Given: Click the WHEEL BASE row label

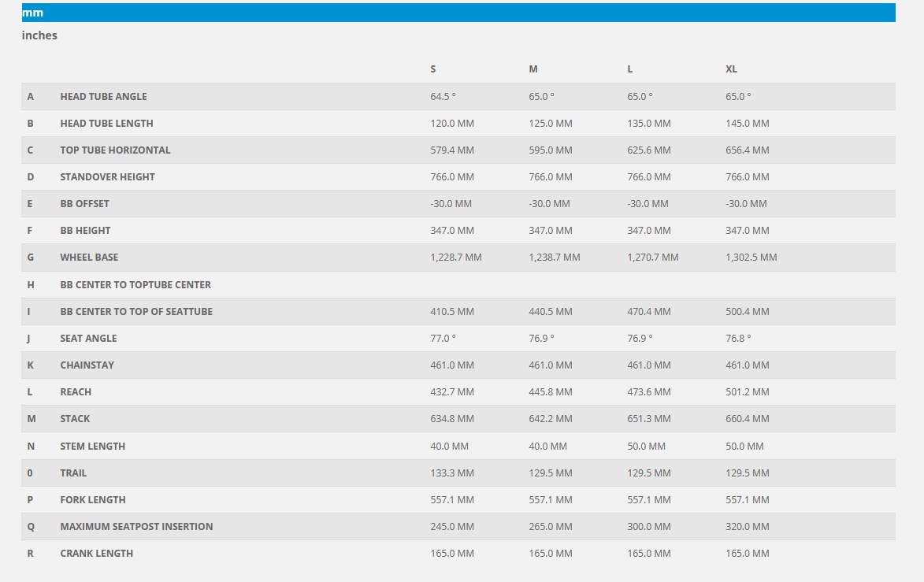Looking at the screenshot, I should click(x=89, y=258).
